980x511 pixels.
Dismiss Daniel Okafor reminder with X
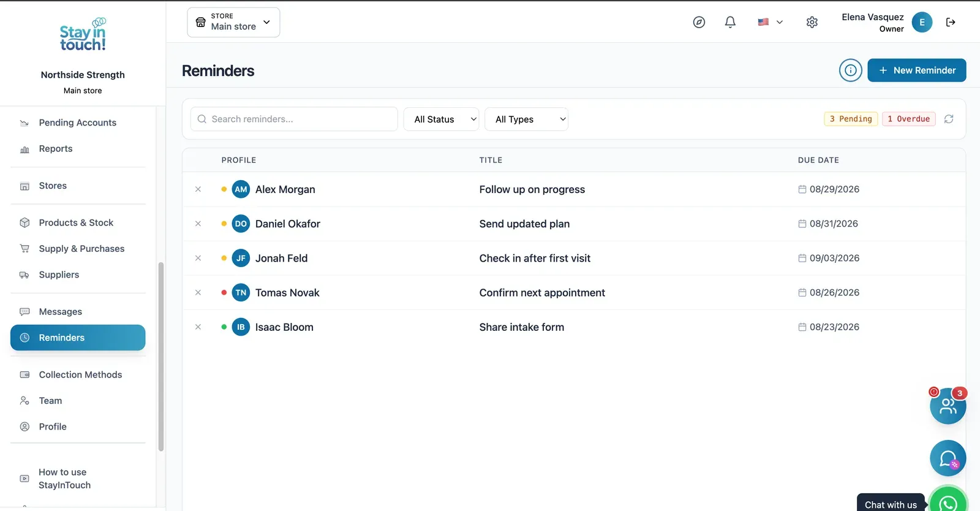pyautogui.click(x=198, y=224)
